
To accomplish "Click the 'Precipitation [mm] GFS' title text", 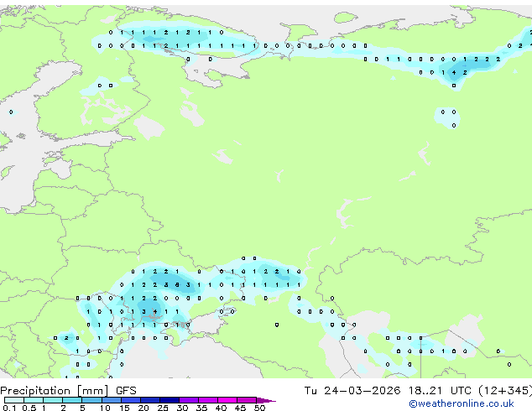I will [x=68, y=391].
